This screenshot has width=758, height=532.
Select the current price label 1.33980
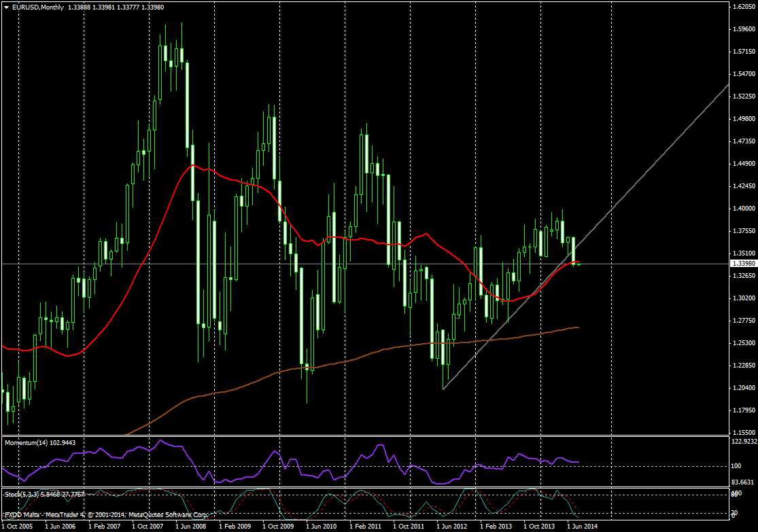[743, 264]
